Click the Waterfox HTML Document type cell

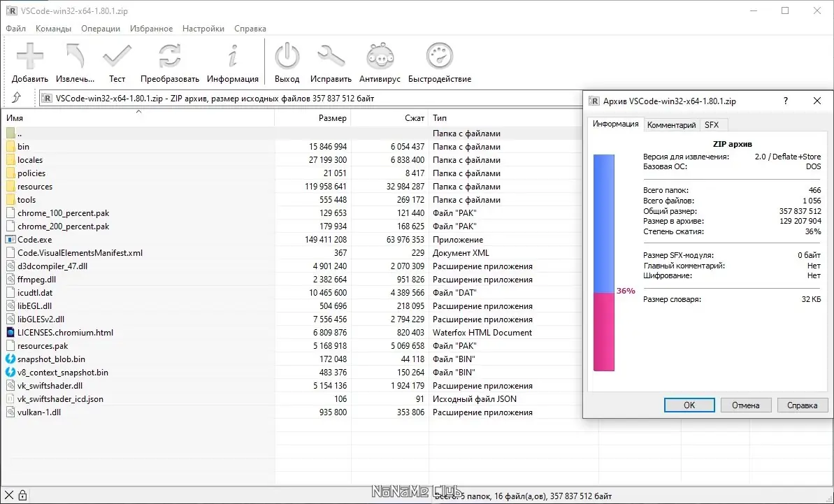[x=482, y=333]
